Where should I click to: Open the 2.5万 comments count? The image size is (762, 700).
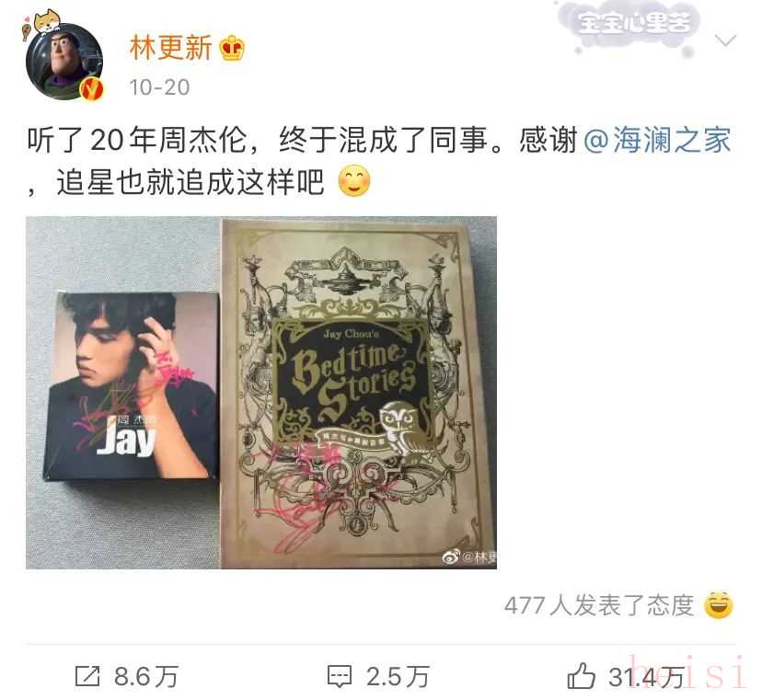398,677
